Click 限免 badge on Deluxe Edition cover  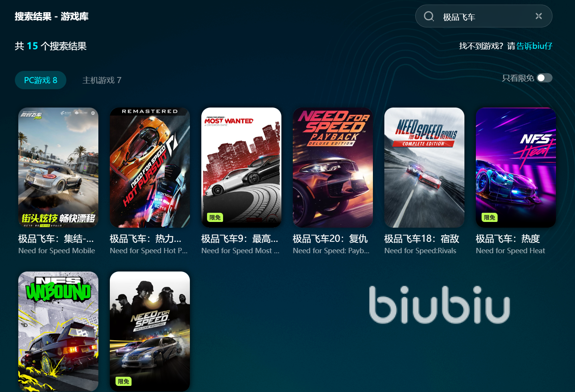[123, 381]
